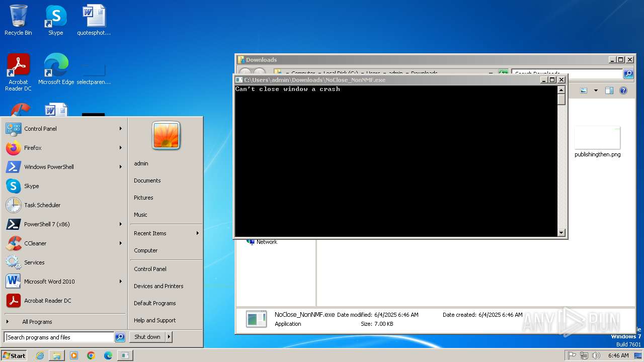This screenshot has width=644, height=362.
Task: Launch Microsoft Edge from taskbar
Action: pyautogui.click(x=108, y=355)
